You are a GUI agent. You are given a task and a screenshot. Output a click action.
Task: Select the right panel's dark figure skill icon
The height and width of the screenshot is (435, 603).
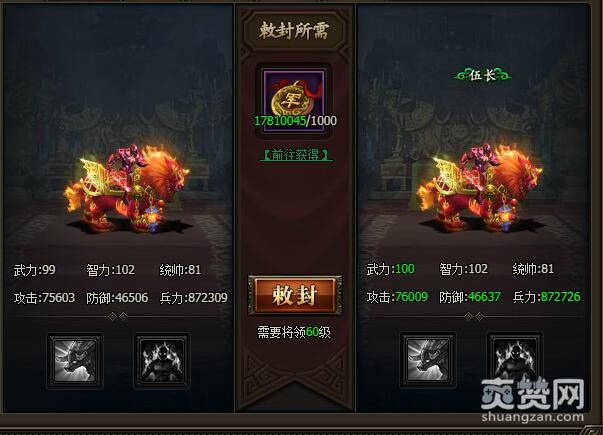pyautogui.click(x=515, y=360)
